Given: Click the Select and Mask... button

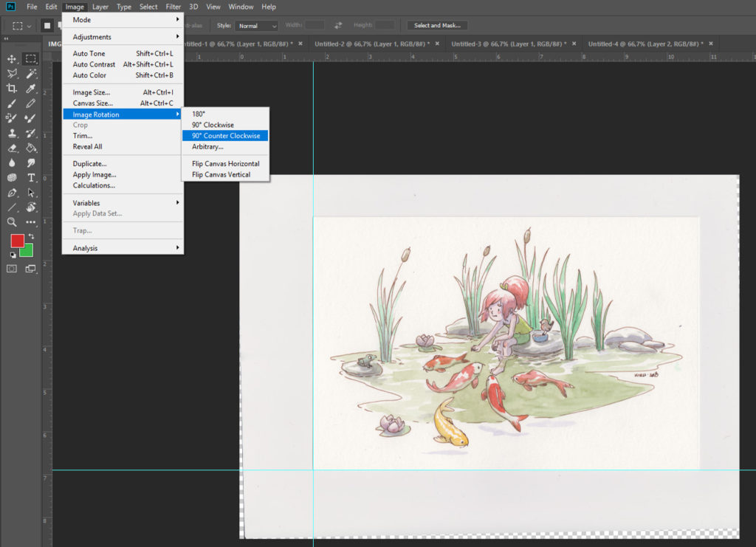Looking at the screenshot, I should click(x=437, y=26).
